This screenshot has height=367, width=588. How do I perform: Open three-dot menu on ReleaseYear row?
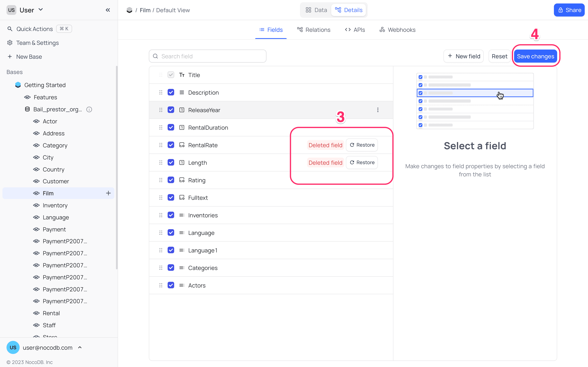pyautogui.click(x=378, y=110)
